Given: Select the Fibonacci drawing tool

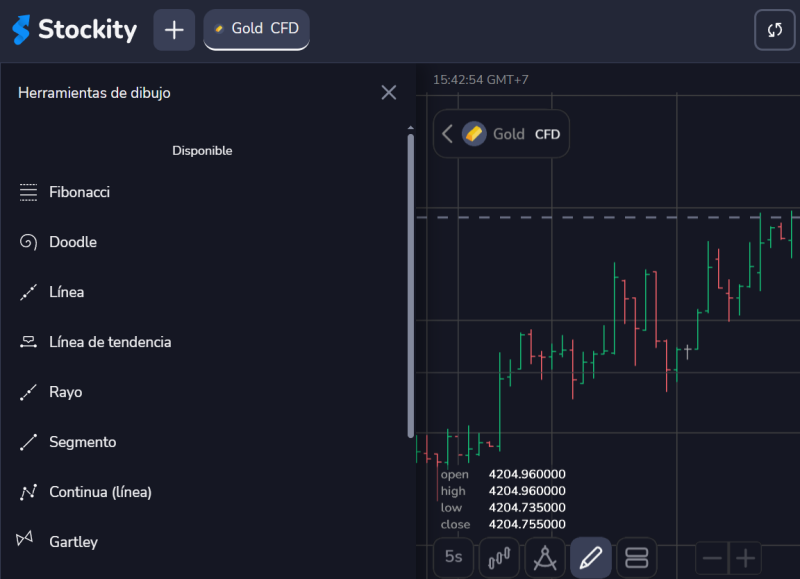Looking at the screenshot, I should 79,192.
